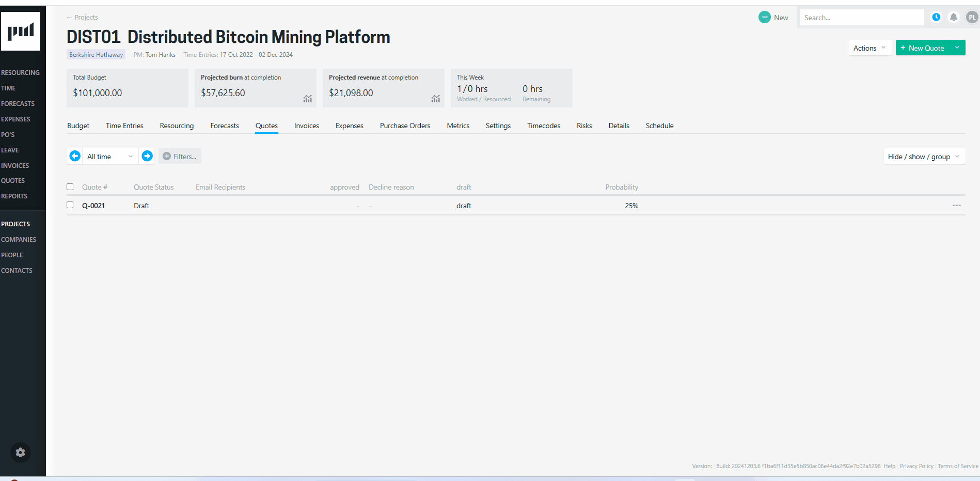The width and height of the screenshot is (980, 481).
Task: Open the Privacy Policy link
Action: click(916, 466)
